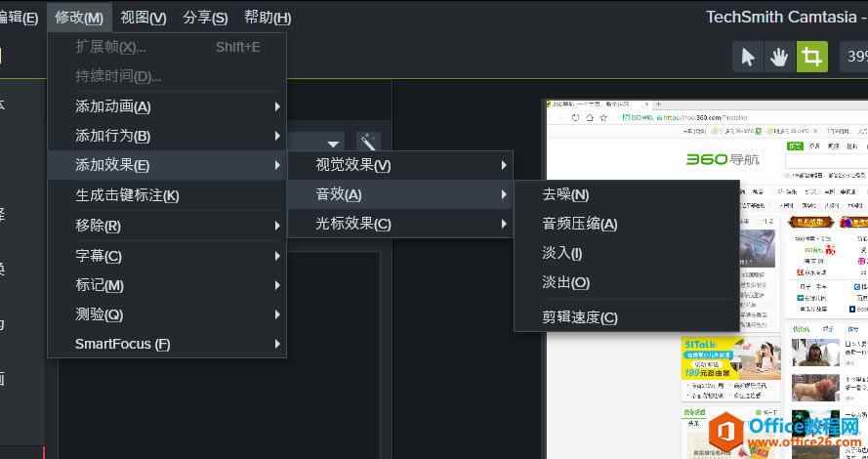Click the zoom percentage field showing 39
The width and height of the screenshot is (868, 459).
tap(854, 57)
